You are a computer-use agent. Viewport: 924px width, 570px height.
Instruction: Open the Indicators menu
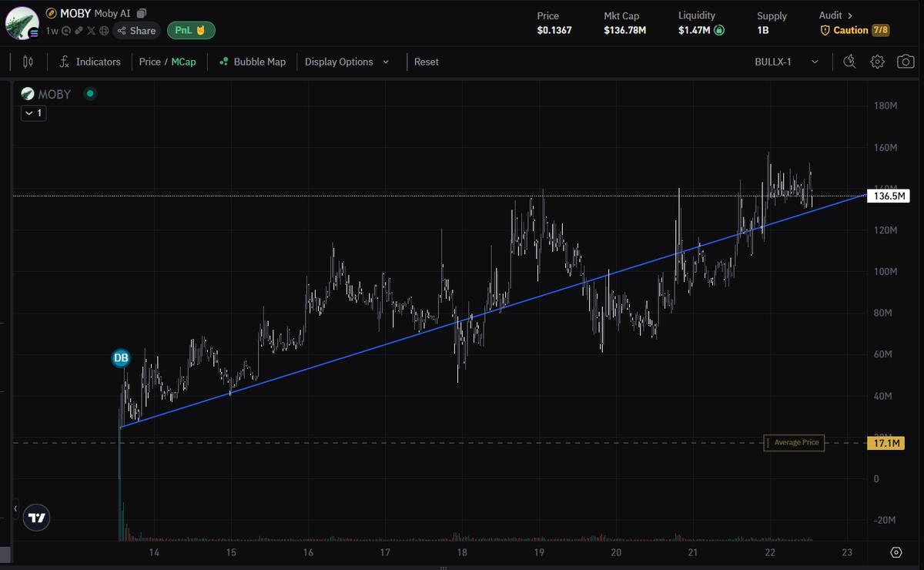coord(99,61)
